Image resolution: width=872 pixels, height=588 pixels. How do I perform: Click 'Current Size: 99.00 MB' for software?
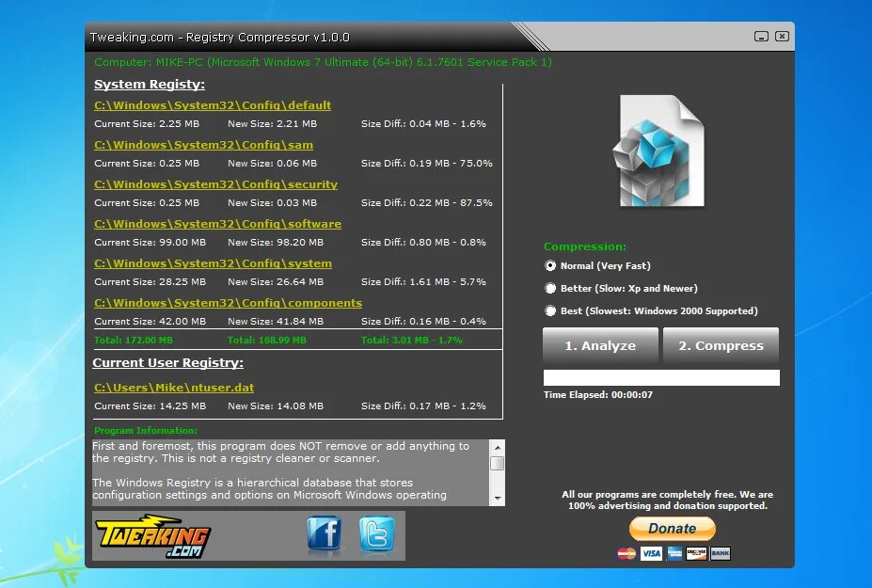(x=151, y=242)
